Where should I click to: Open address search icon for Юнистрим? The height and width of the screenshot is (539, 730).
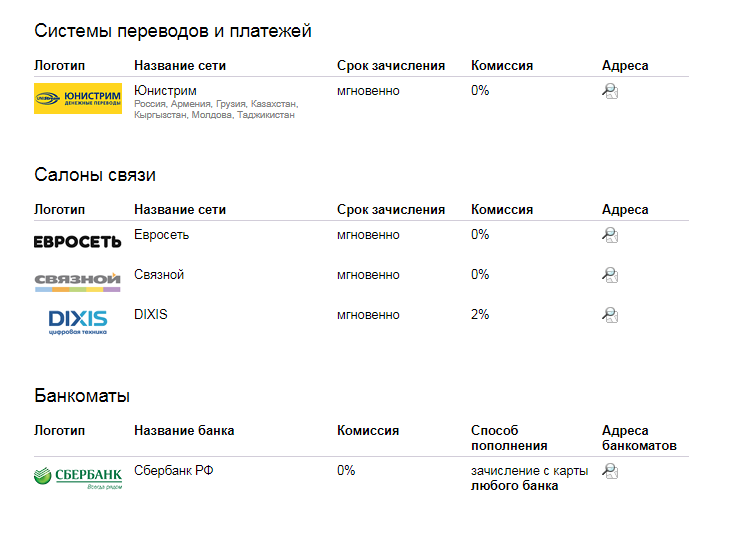(610, 91)
